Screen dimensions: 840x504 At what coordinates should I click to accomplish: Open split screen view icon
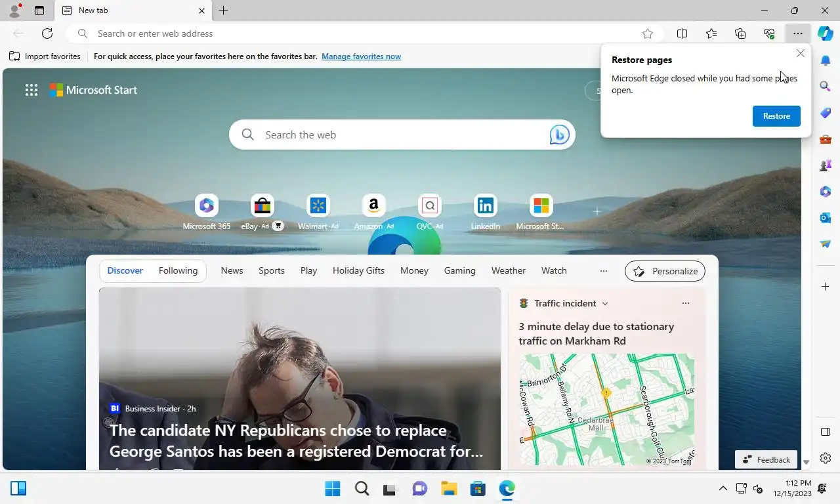point(682,33)
